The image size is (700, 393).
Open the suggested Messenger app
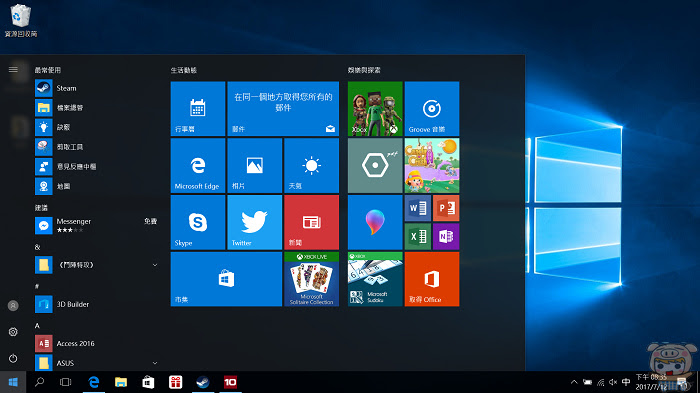click(96, 226)
